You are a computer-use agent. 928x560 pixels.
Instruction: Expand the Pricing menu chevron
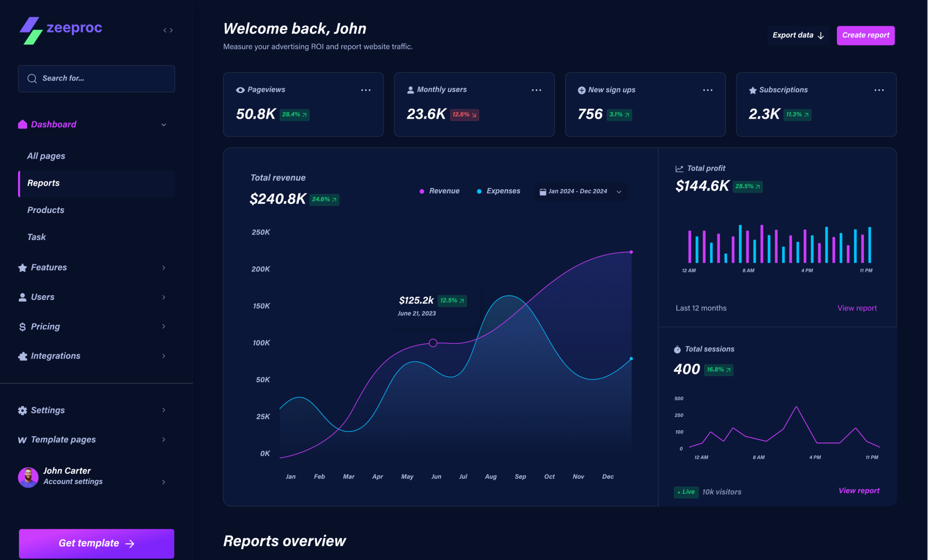pos(164,327)
